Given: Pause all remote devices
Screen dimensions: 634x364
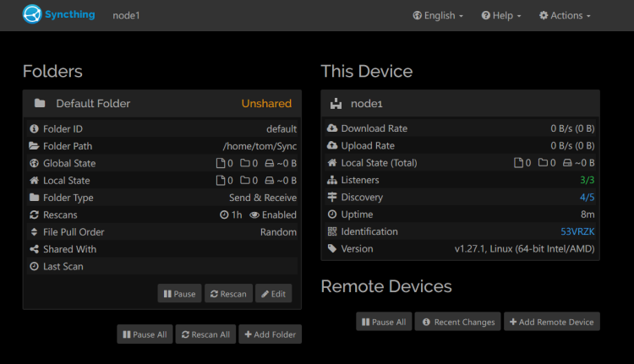Looking at the screenshot, I should [384, 322].
